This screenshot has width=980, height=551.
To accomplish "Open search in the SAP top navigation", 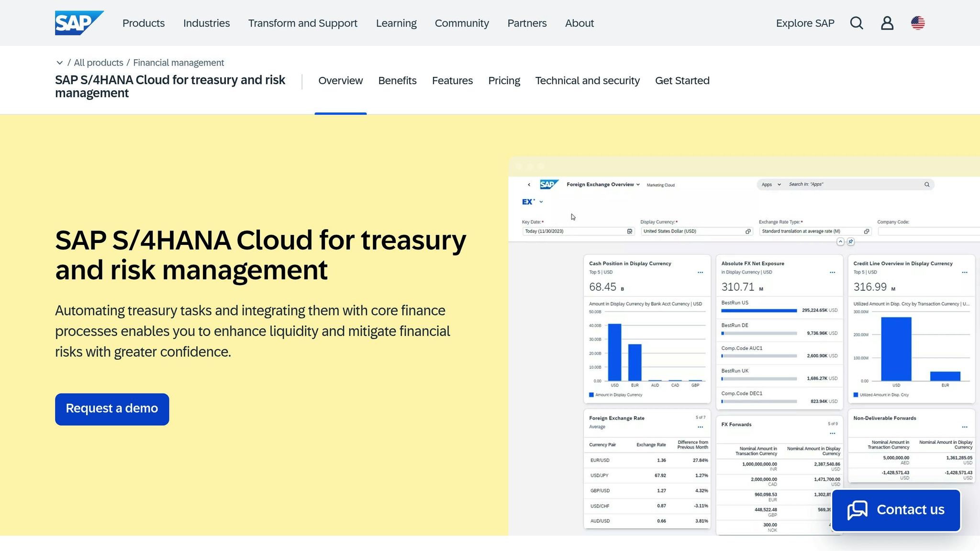I will [x=857, y=23].
